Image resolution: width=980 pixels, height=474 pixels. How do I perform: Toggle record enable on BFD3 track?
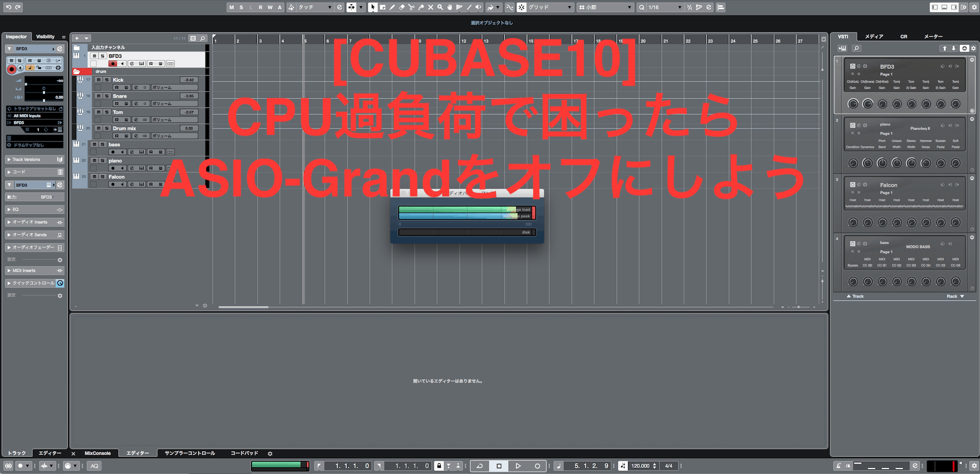[x=113, y=64]
